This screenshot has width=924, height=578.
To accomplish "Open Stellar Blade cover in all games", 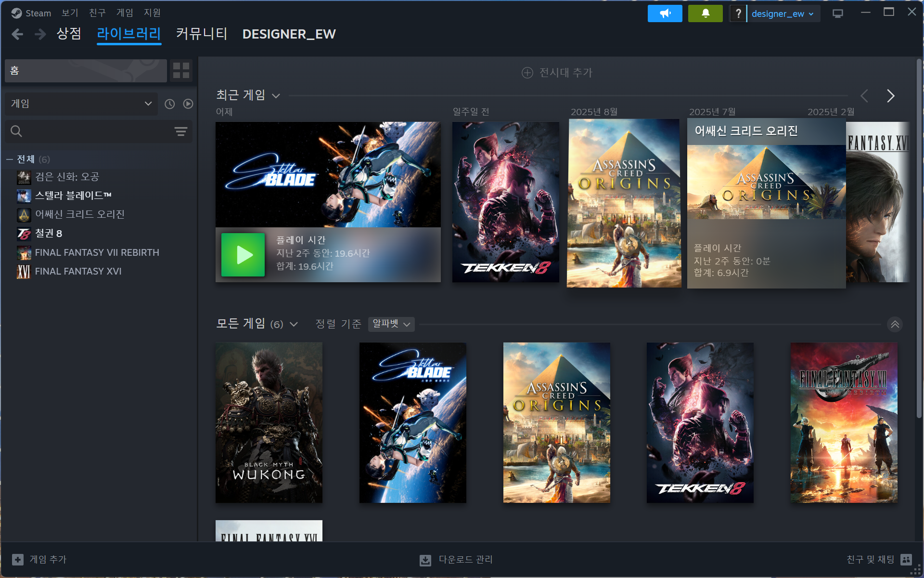I will [x=413, y=422].
